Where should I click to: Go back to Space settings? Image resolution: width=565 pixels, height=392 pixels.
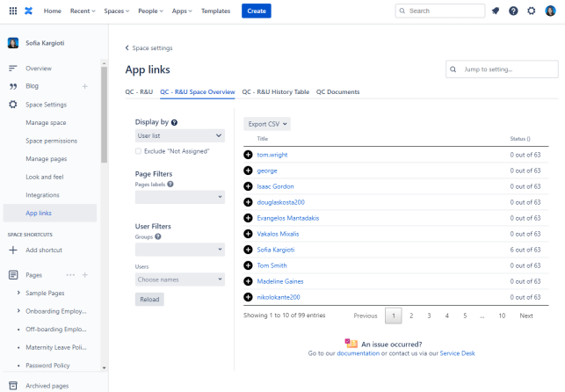pos(148,48)
